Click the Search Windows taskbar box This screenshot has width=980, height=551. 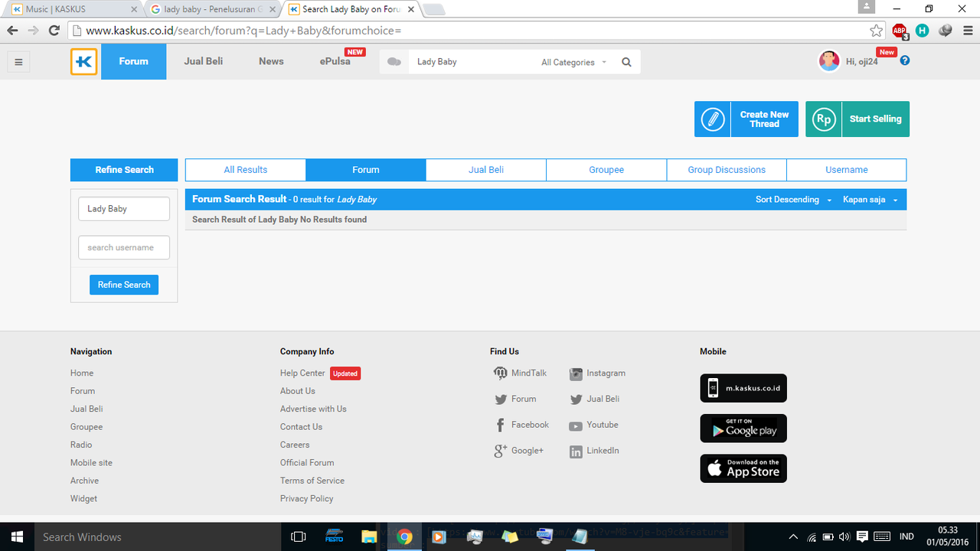point(157,536)
